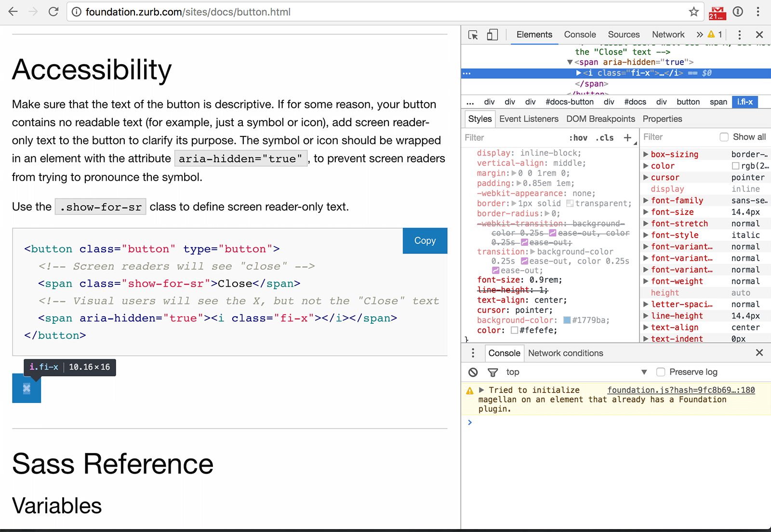This screenshot has height=532, width=771.
Task: Check the Preserve log option
Action: pos(661,372)
